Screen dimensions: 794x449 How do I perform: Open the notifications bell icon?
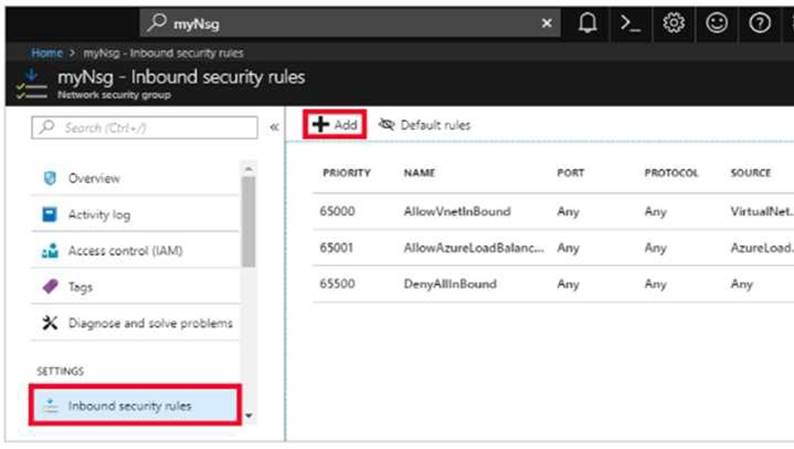coord(587,23)
